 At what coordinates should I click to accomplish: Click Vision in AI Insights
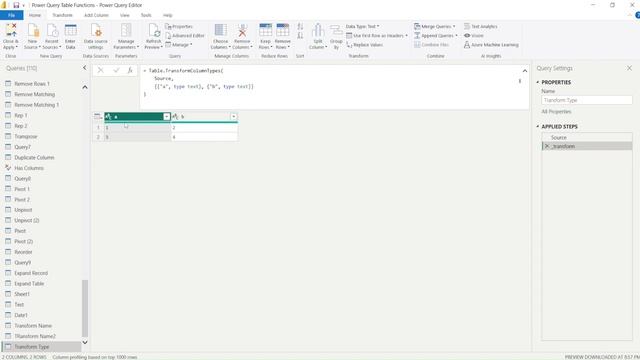pos(473,36)
